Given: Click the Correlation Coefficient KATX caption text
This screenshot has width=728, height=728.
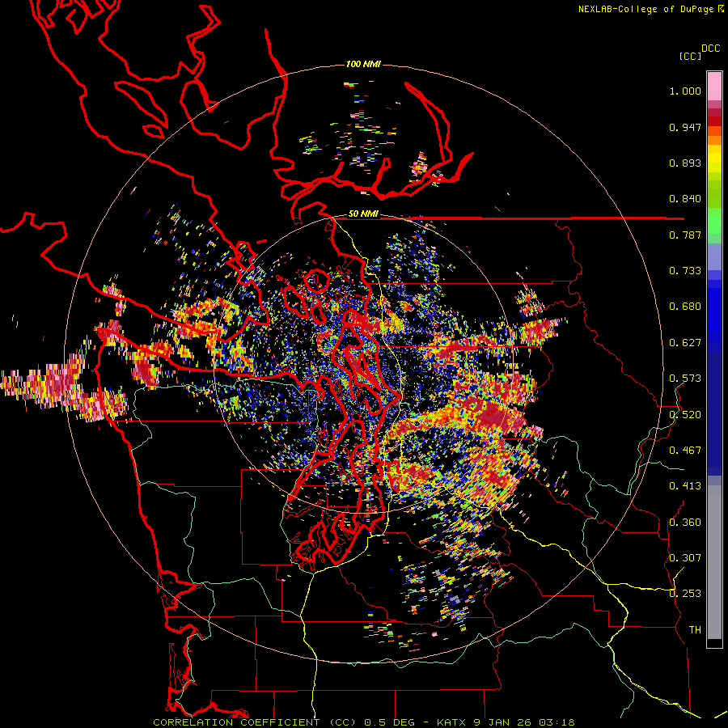Looking at the screenshot, I should [x=363, y=722].
